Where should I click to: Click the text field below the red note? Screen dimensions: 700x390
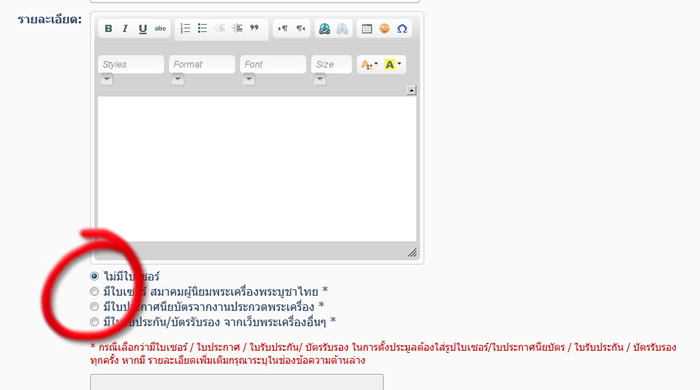click(237, 382)
